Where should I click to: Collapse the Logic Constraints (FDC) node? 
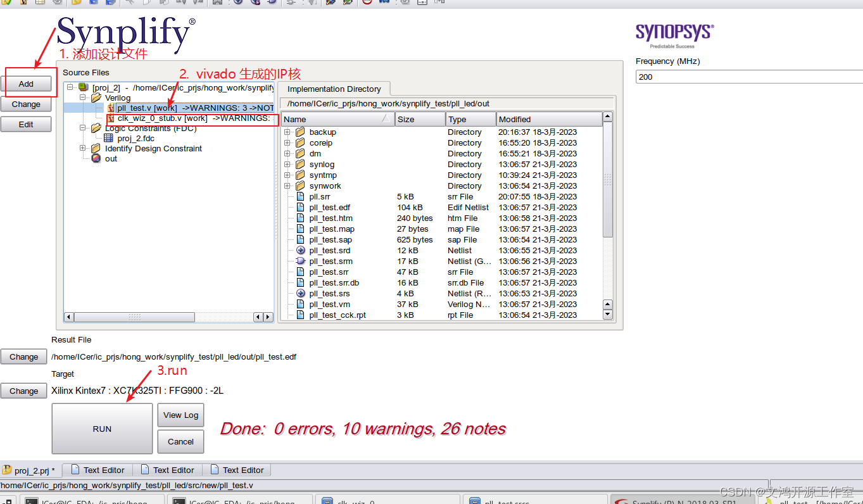pyautogui.click(x=83, y=128)
